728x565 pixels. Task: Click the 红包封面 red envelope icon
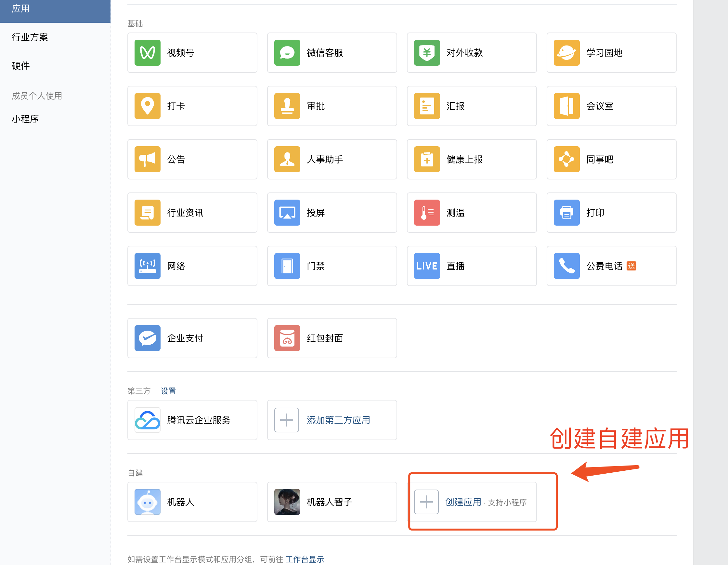287,338
